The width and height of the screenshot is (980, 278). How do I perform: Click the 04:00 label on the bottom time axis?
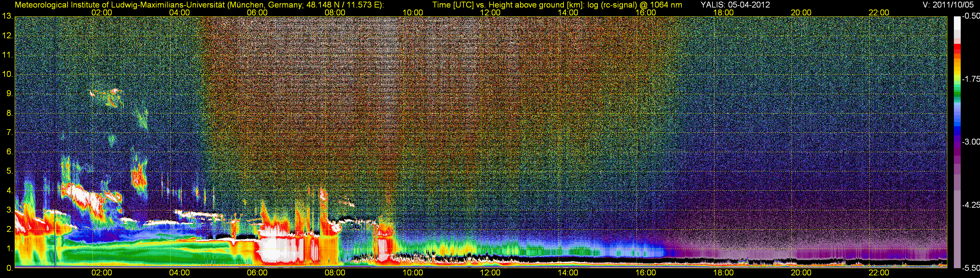[179, 273]
